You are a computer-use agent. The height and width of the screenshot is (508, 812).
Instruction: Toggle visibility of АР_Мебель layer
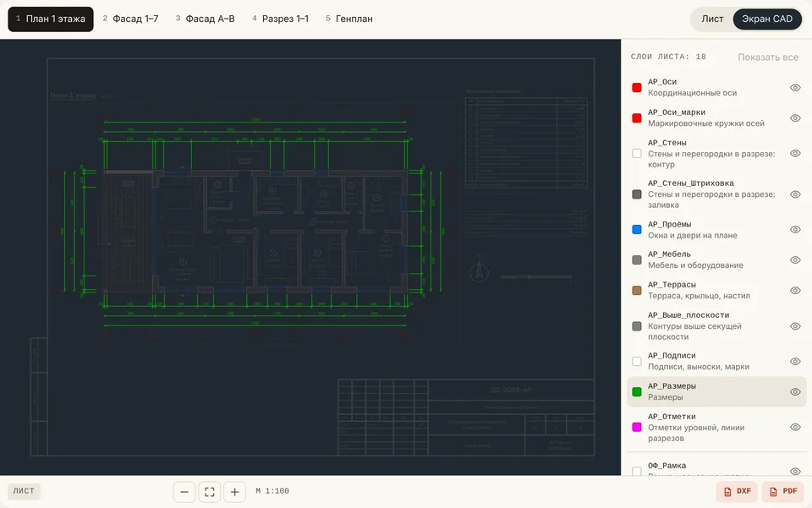(795, 259)
